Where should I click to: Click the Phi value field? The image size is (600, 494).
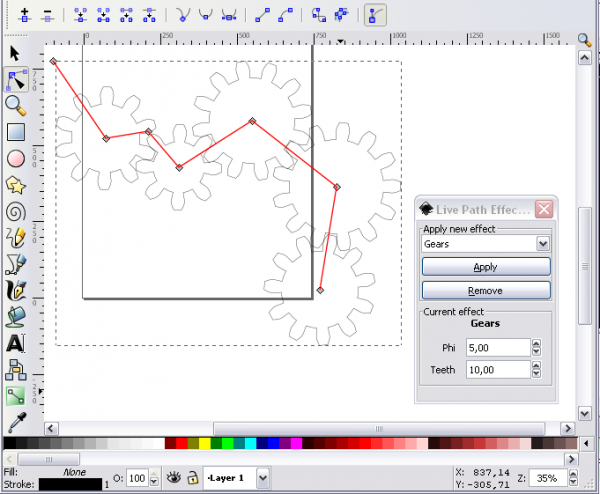[498, 348]
